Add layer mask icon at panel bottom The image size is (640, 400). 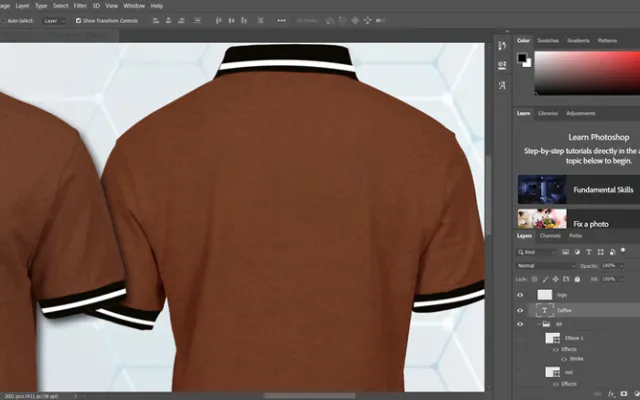[623, 394]
